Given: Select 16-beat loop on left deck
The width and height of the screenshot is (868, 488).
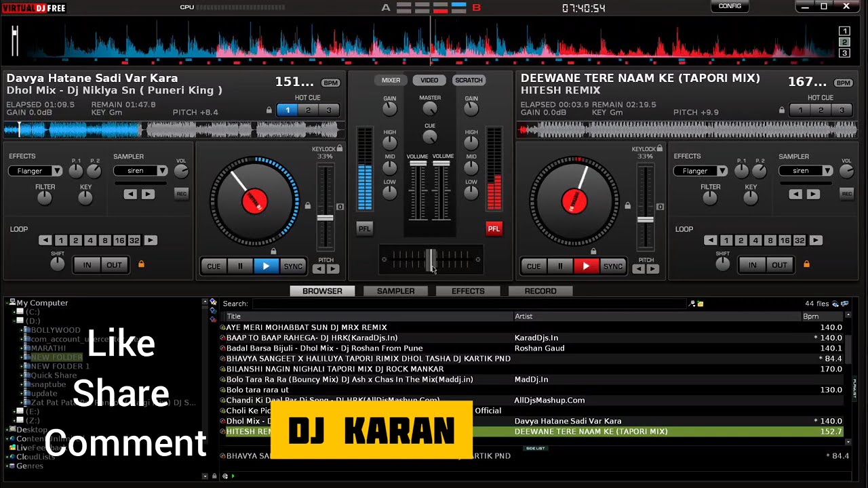Looking at the screenshot, I should (119, 241).
